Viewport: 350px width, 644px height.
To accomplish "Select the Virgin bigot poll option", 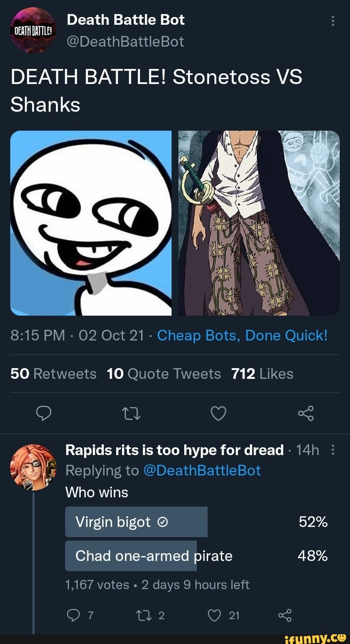I will pyautogui.click(x=196, y=522).
